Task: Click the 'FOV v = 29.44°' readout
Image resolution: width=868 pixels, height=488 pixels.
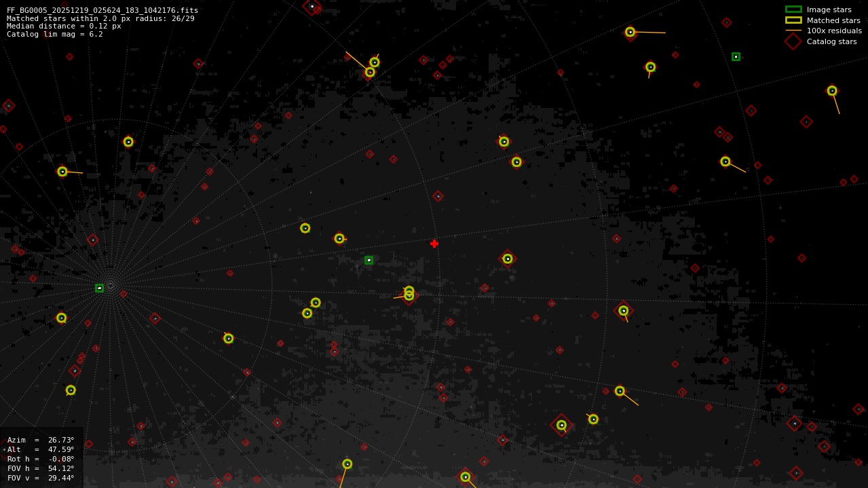Action: tap(41, 478)
